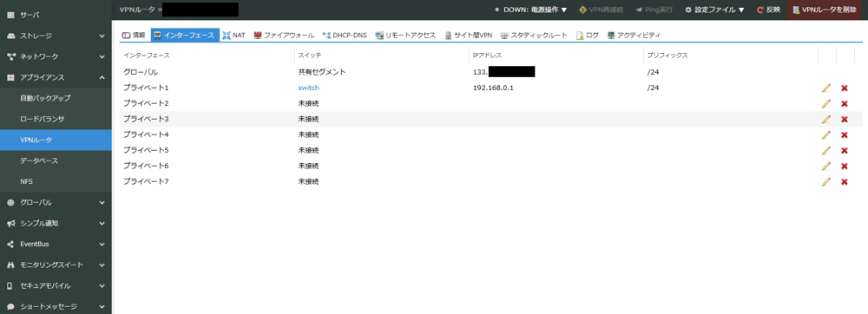This screenshot has height=314, width=868.
Task: Open the アクティビティ tab
Action: point(634,36)
